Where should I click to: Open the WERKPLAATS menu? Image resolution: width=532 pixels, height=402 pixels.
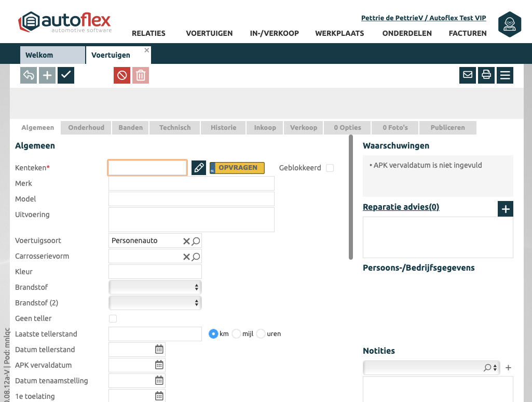[339, 33]
